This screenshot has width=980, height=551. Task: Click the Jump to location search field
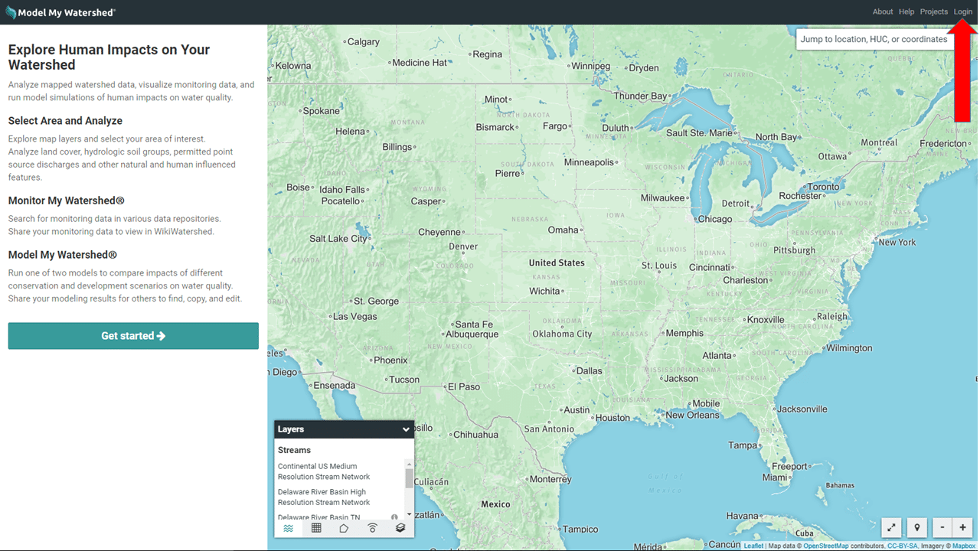(x=874, y=38)
